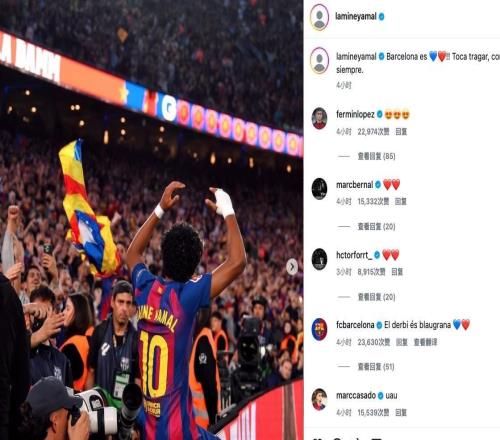This screenshot has width=500, height=440.
Task: Expand the 85 replies under ferminlopez comment
Action: click(376, 156)
